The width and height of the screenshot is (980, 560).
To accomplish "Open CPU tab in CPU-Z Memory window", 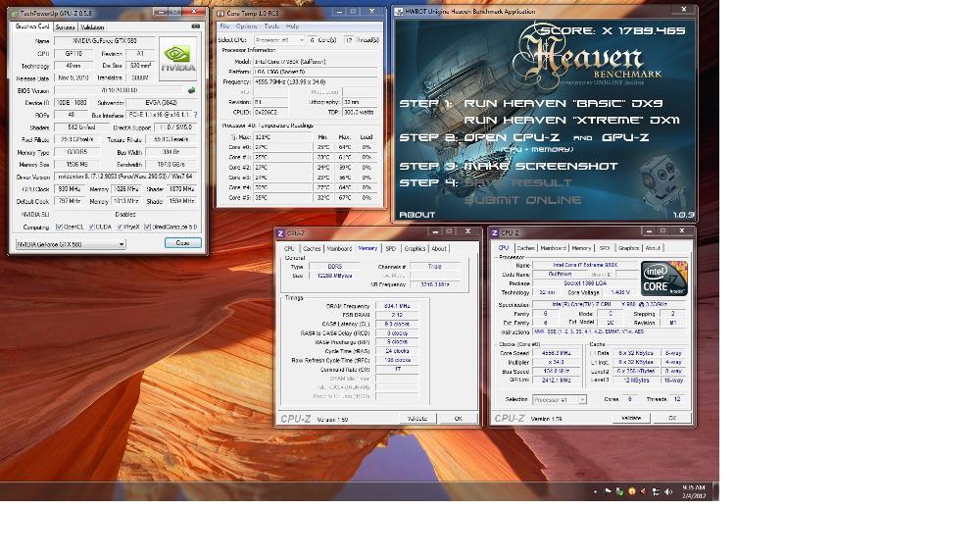I will click(289, 248).
